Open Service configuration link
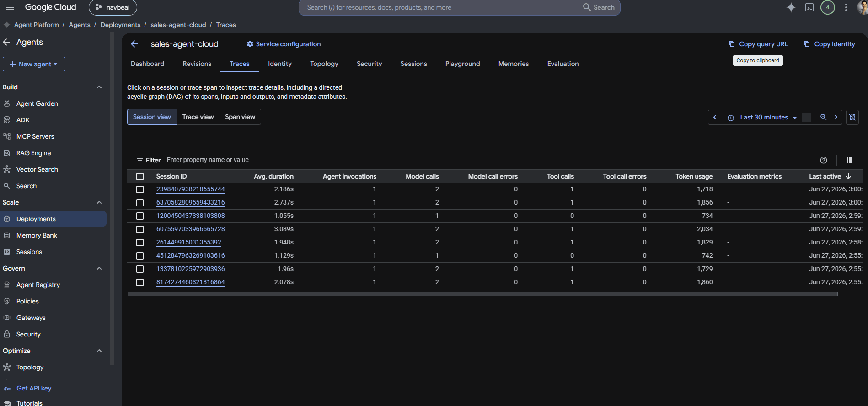 coord(284,44)
